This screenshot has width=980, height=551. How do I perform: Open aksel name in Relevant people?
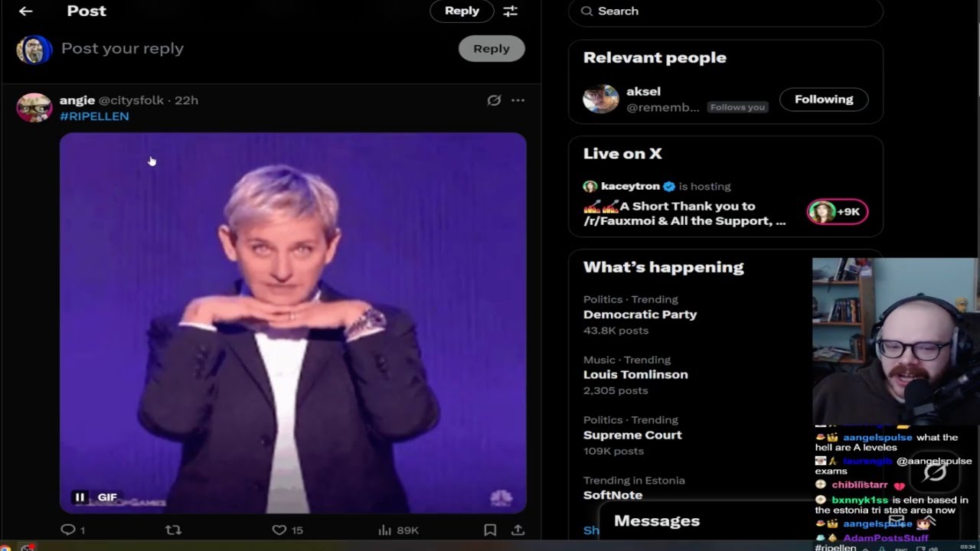[643, 92]
